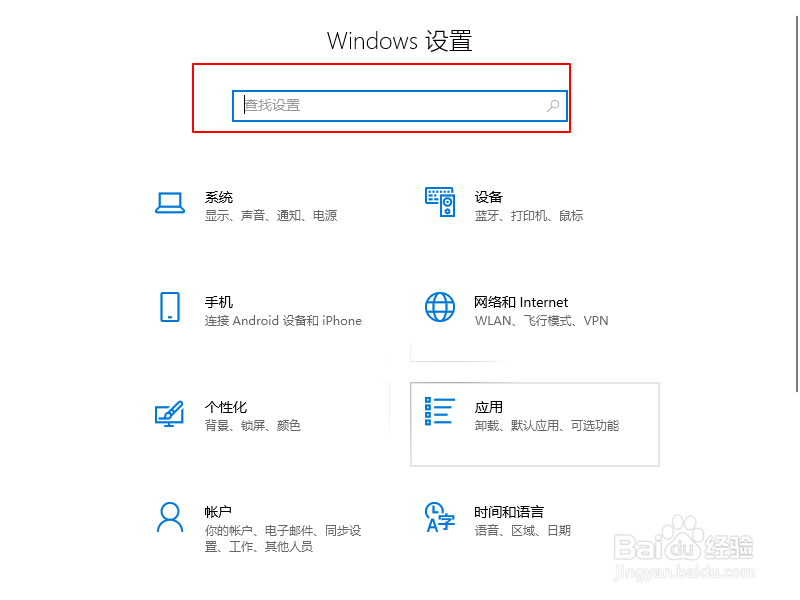This screenshot has width=800, height=600.
Task: Click the phone icon for 手机
Action: click(x=170, y=307)
